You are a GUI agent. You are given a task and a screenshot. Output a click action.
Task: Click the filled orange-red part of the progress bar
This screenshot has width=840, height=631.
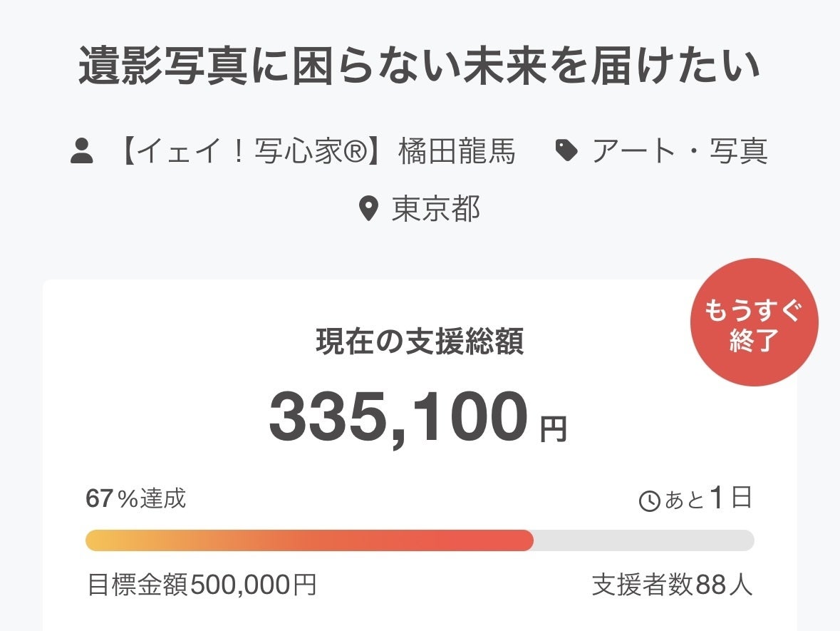pyautogui.click(x=309, y=540)
